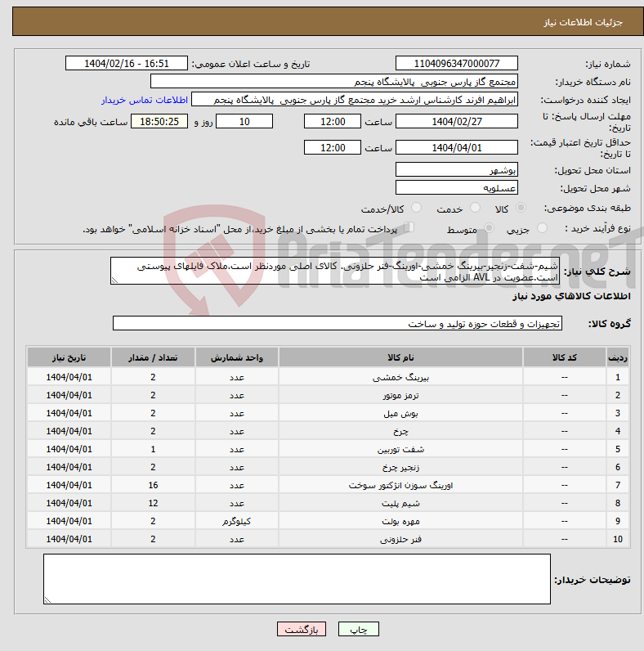Click the واحد شمارش column header

click(x=236, y=357)
